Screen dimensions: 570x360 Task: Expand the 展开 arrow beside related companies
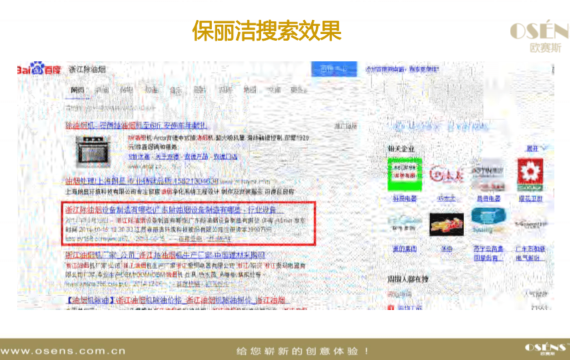(x=536, y=148)
